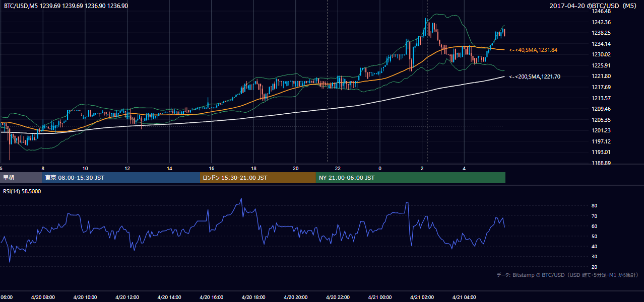
Task: Click price axis value 1188.89
Action: (x=602, y=163)
